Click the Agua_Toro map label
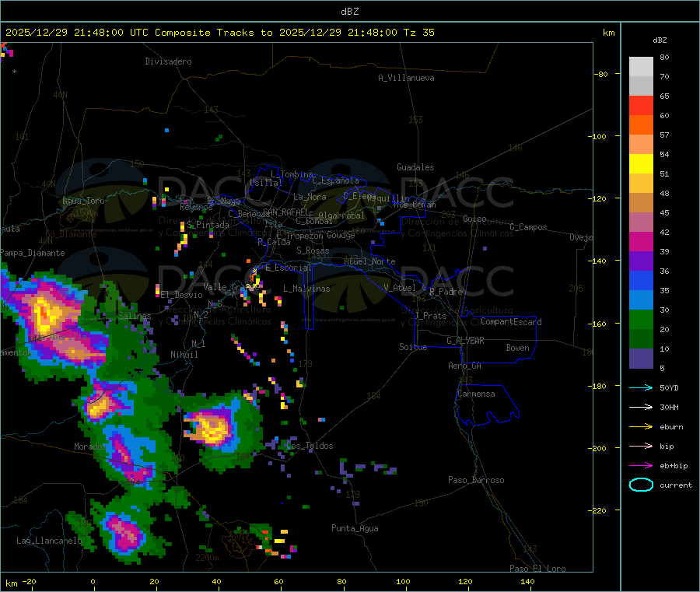 coord(83,201)
